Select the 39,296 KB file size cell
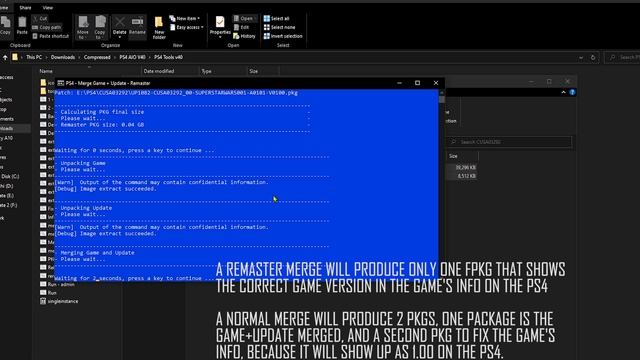640x360 pixels. (466, 167)
